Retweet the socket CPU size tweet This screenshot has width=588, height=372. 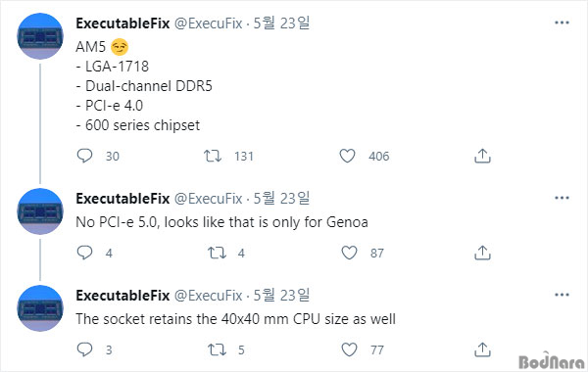coord(218,349)
